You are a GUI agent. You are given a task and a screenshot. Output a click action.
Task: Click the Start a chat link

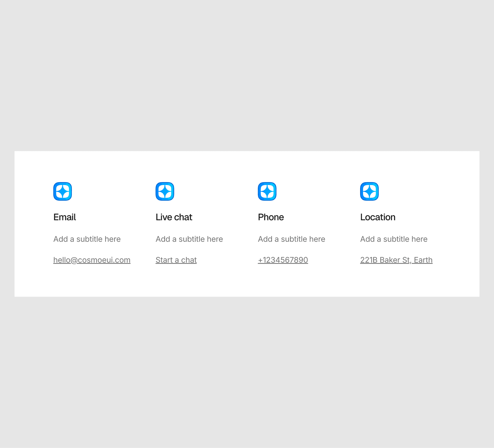[176, 260]
